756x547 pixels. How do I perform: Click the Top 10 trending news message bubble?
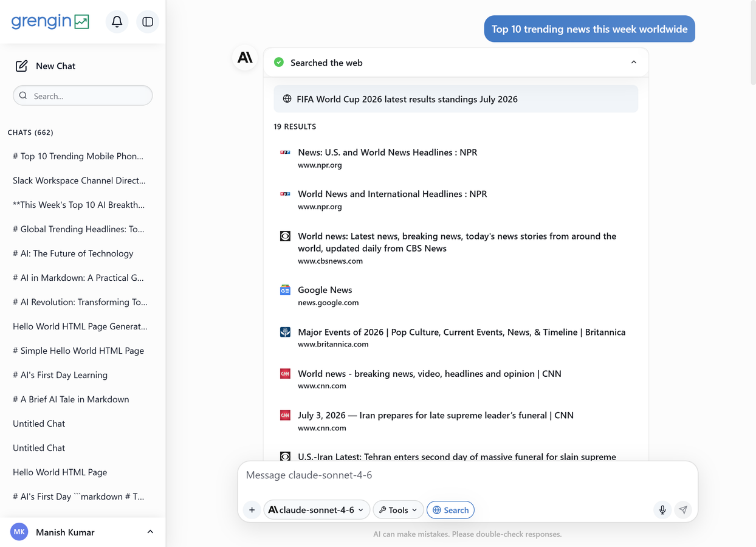point(589,29)
